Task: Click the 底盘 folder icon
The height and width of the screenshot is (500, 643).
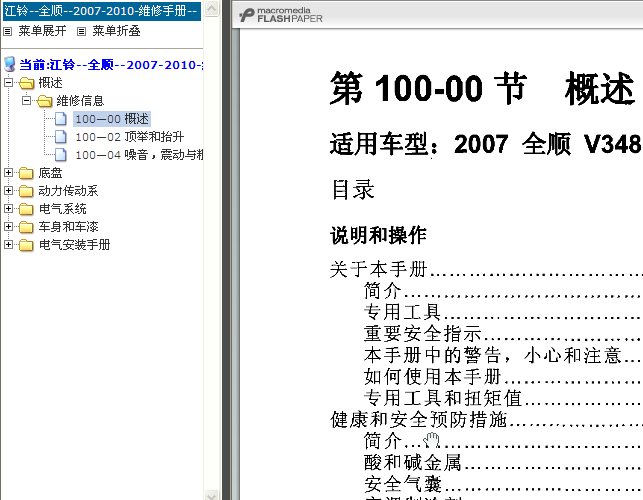Action: point(26,173)
